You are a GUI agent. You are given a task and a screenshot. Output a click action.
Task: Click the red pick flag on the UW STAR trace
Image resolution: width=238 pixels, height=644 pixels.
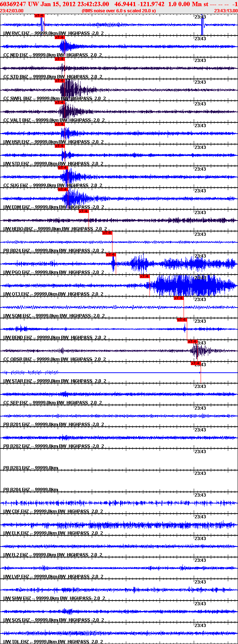(196, 363)
